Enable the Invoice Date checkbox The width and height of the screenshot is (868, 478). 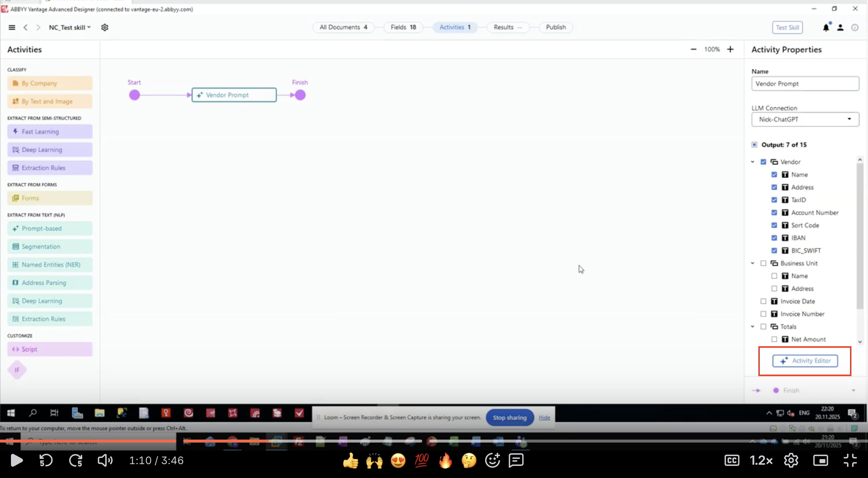tap(763, 301)
